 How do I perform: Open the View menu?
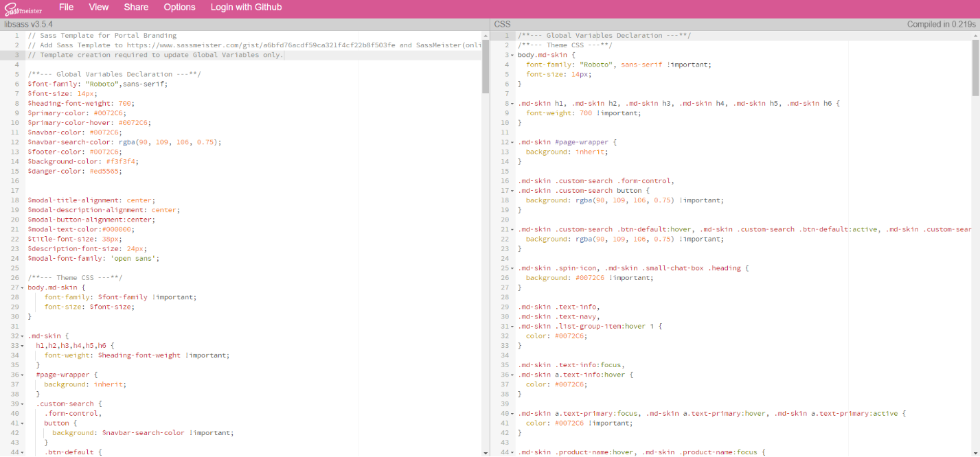point(99,7)
